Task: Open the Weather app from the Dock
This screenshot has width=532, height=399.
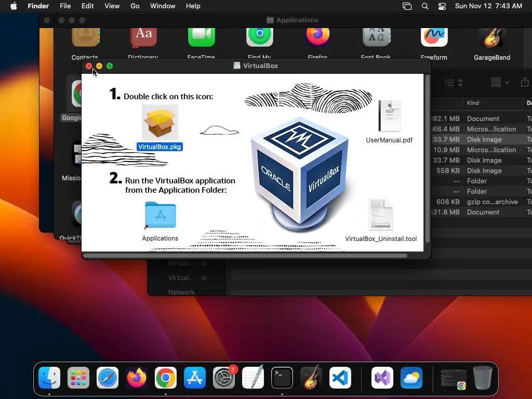Action: coord(411,378)
